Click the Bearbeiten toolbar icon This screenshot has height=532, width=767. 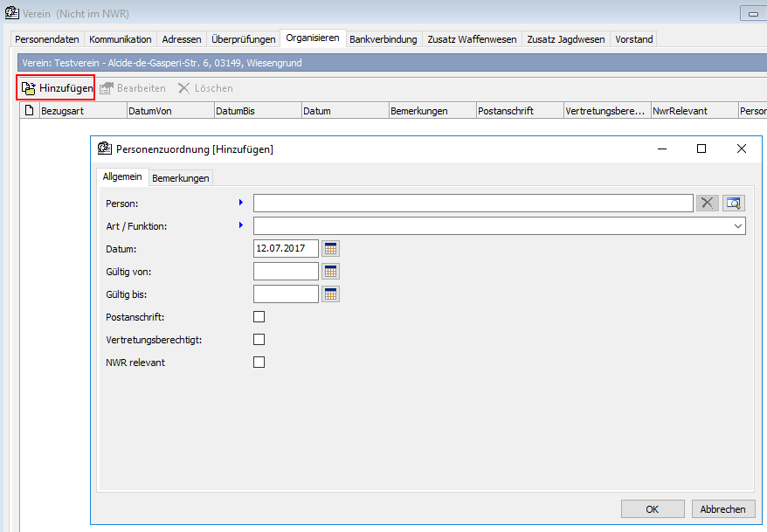pyautogui.click(x=107, y=88)
